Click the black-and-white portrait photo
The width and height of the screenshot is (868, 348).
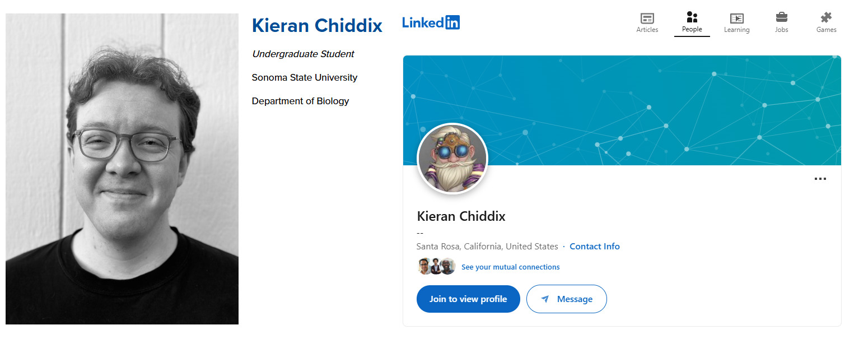[122, 169]
